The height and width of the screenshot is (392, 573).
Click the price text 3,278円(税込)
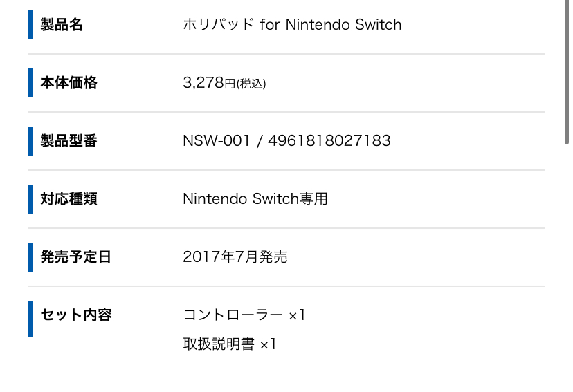point(224,83)
